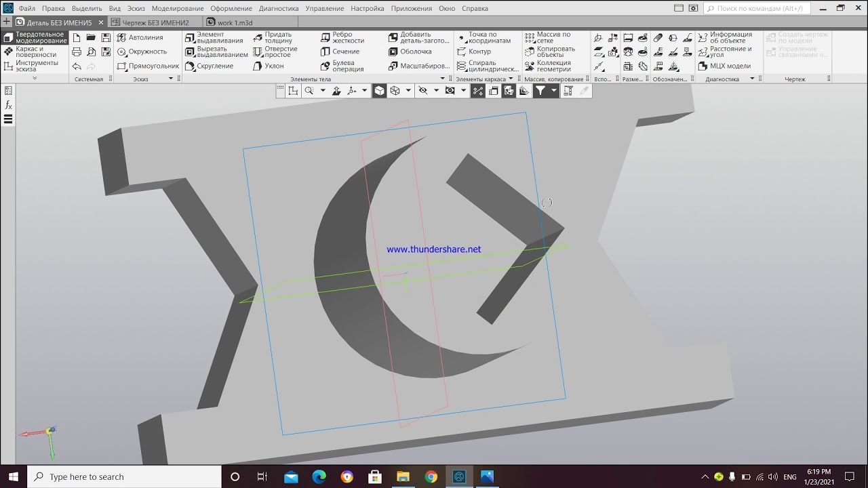
Task: Click Windows taskbar search box
Action: [x=123, y=476]
